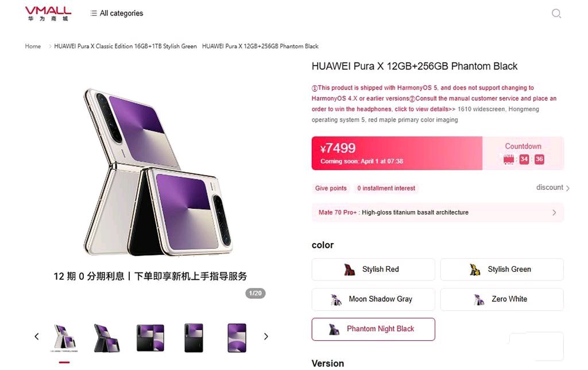Select Phantom Night Black color option
Viewport: 588px width, 370px height.
[x=373, y=329]
